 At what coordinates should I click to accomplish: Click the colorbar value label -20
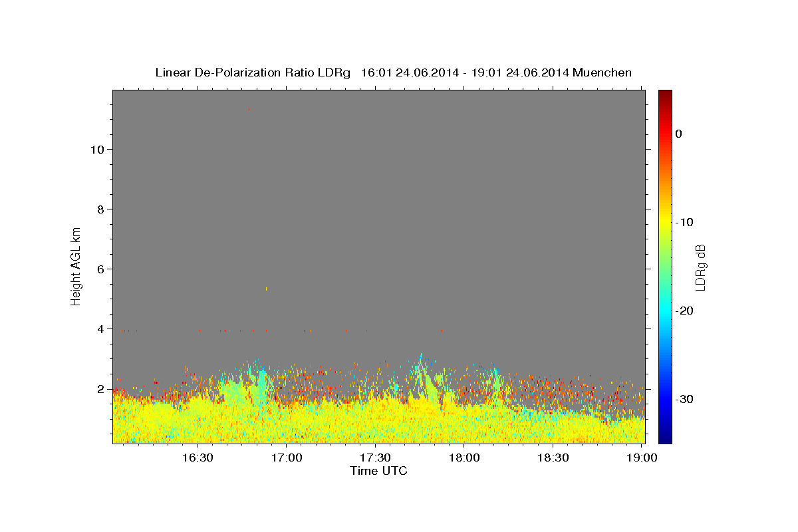[685, 311]
